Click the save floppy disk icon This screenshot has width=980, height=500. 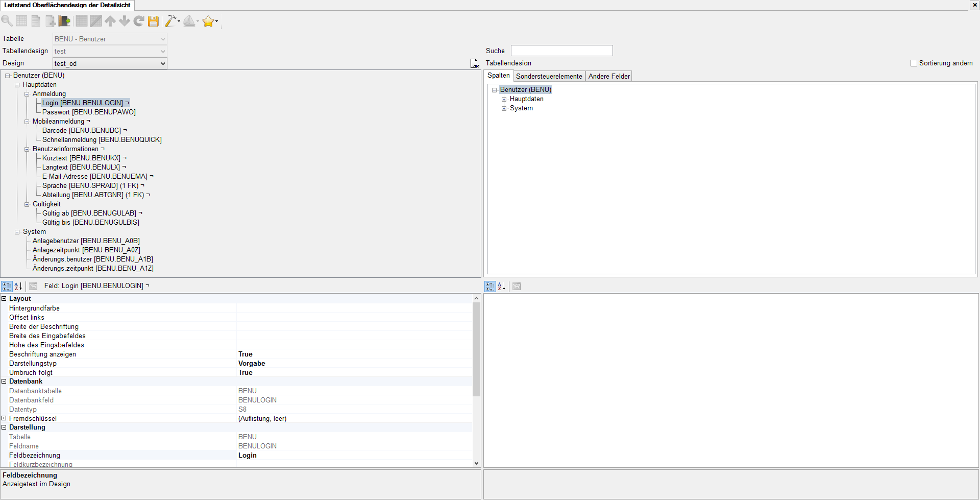point(153,21)
